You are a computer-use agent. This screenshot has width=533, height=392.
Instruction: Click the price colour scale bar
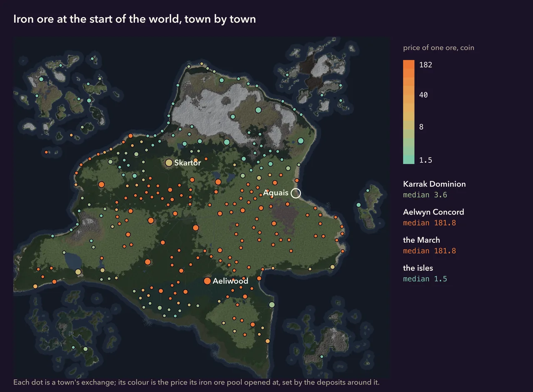pyautogui.click(x=408, y=112)
